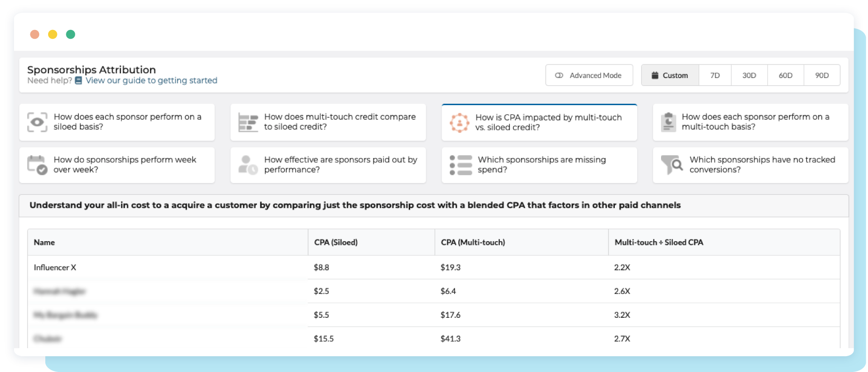Click the 3.2X ratio value

coord(622,315)
